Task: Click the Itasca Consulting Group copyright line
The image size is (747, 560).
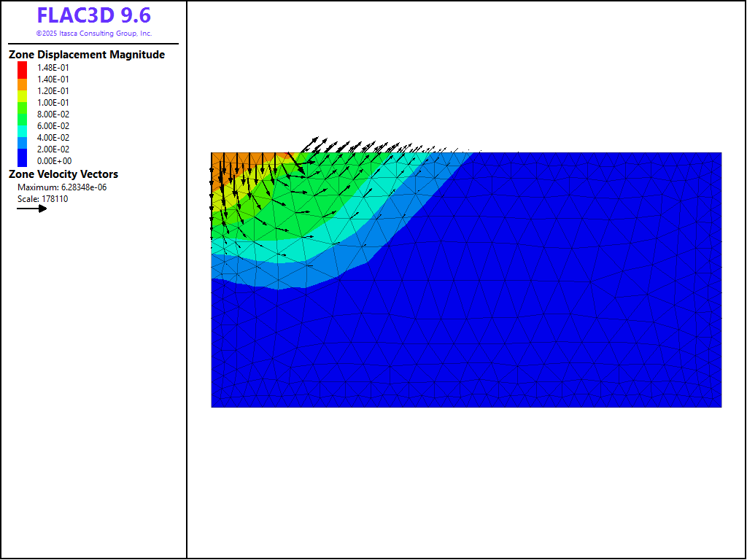Action: 94,34
